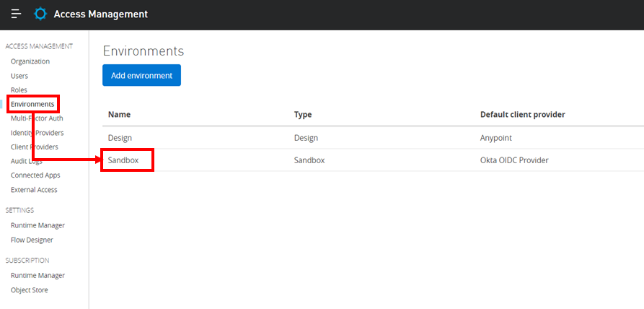
Task: Select Roles in Access Management sidebar
Action: (19, 90)
